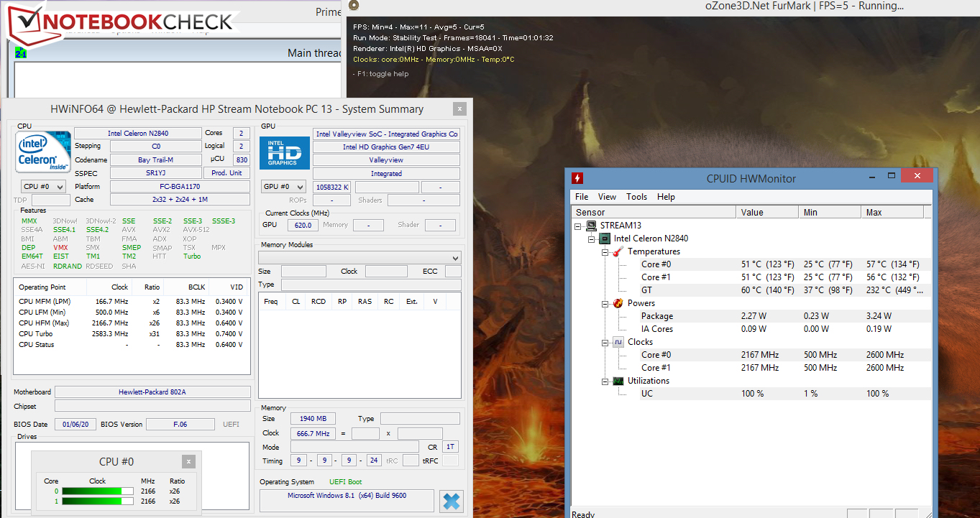Click the Prime95 Main thread title
This screenshot has height=518, width=980.
(314, 53)
